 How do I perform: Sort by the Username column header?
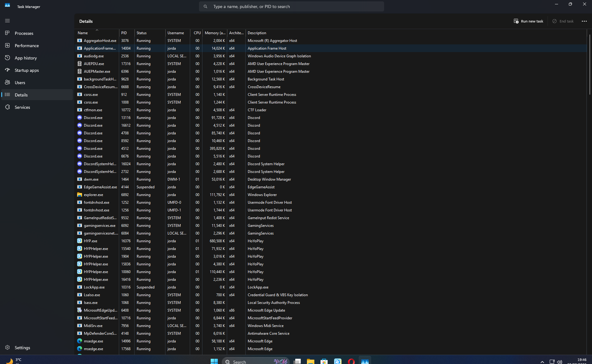[178, 33]
